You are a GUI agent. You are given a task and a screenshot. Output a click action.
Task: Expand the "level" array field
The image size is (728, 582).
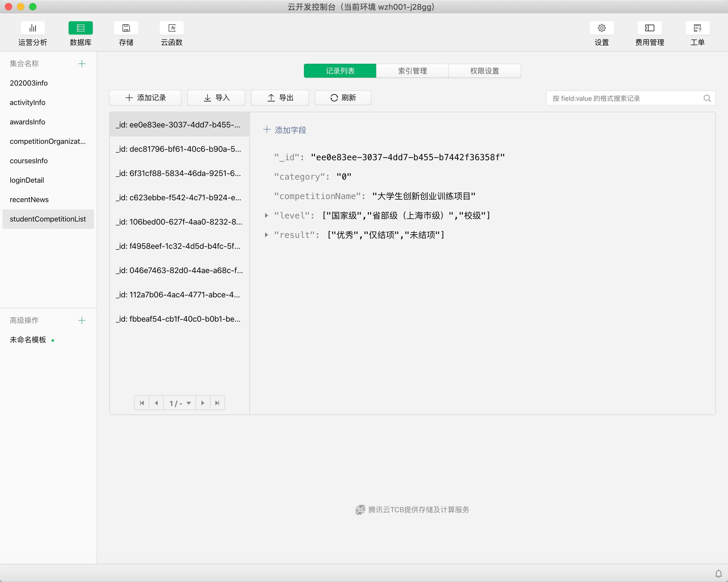tap(266, 215)
